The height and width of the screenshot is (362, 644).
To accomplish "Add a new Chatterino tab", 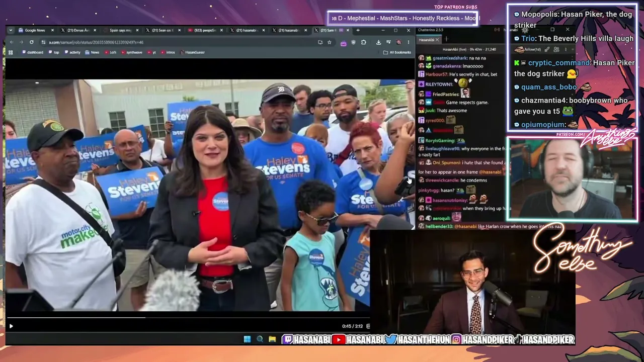I will [446, 39].
